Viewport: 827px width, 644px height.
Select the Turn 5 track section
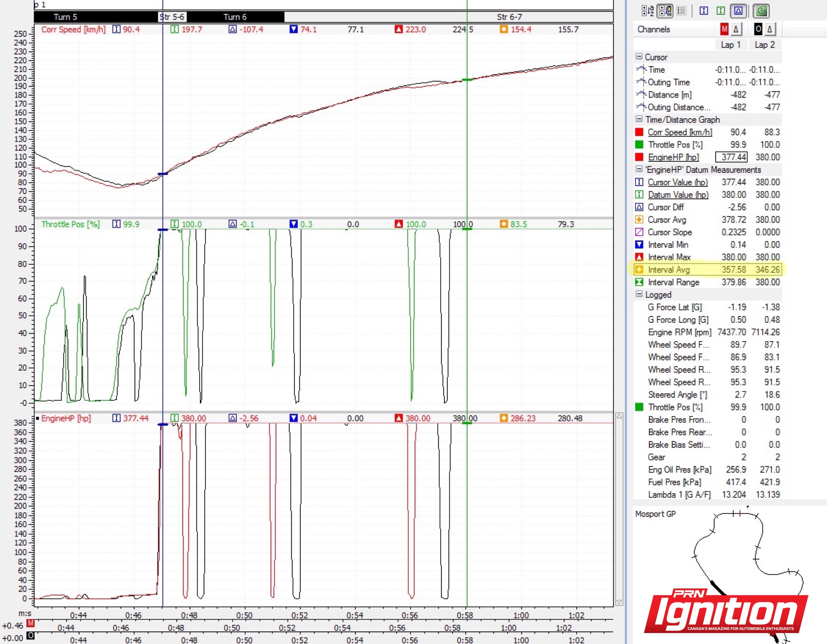(x=96, y=17)
